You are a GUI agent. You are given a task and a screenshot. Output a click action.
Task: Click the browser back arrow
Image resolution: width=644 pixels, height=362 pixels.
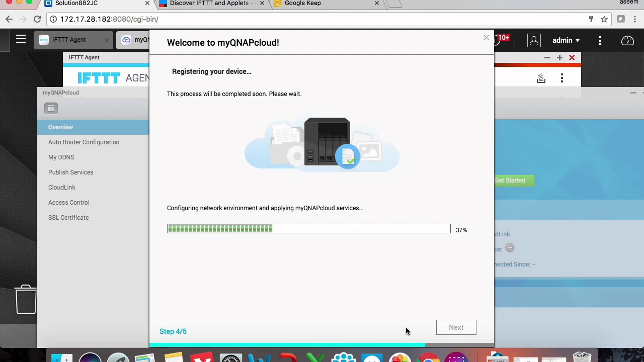click(x=9, y=19)
